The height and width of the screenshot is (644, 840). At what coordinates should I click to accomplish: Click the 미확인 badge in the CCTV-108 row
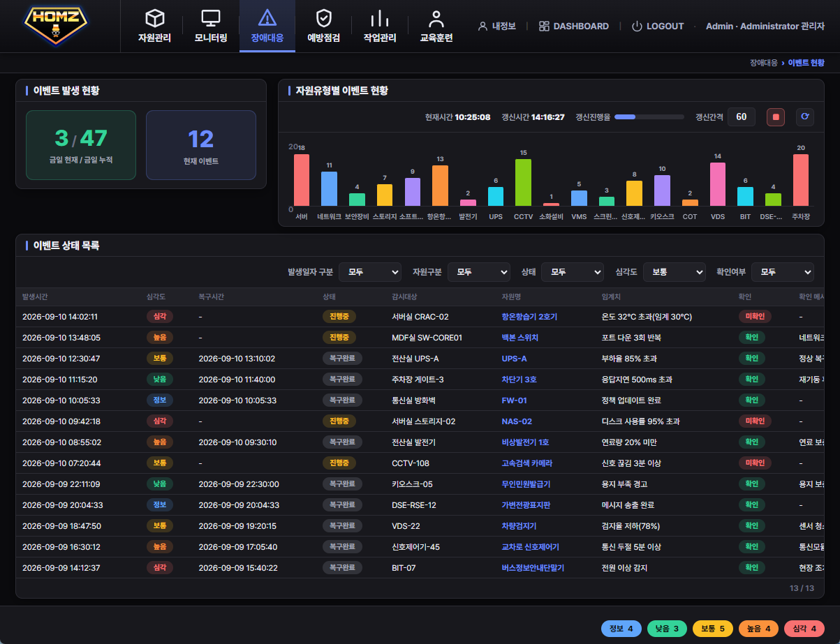[755, 463]
